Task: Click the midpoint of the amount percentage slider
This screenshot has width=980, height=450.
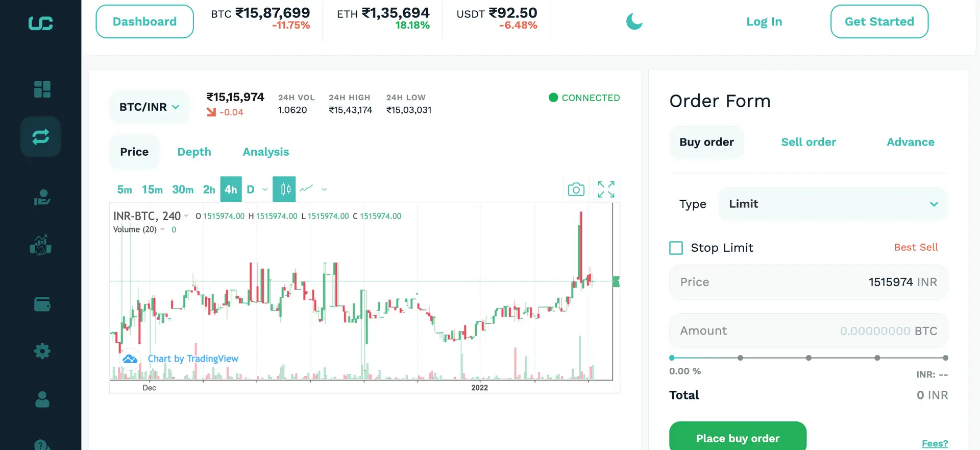Action: click(x=808, y=358)
